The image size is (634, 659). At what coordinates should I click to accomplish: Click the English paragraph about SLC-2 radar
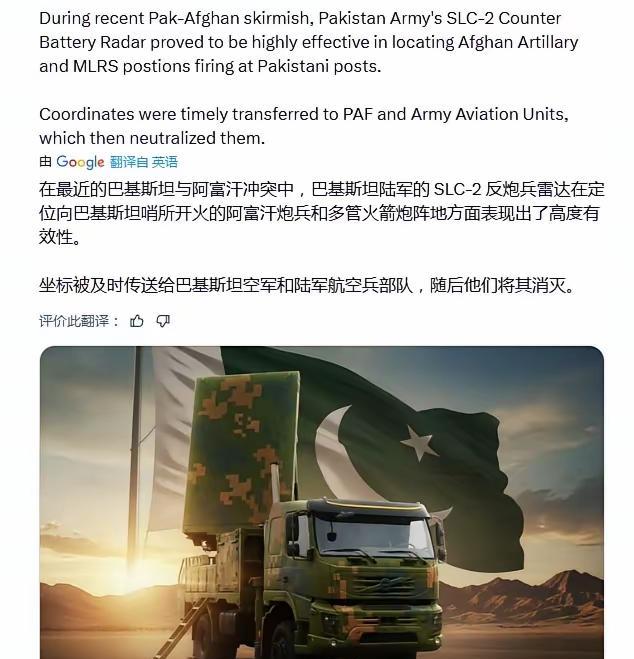[x=309, y=42]
